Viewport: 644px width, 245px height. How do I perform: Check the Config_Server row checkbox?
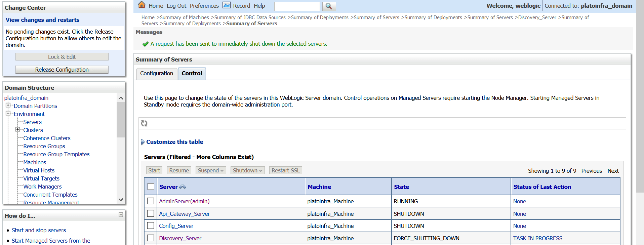151,226
